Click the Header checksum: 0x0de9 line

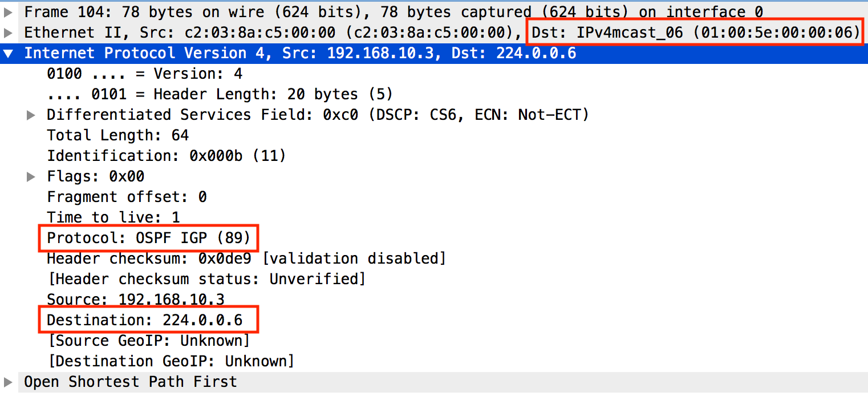pyautogui.click(x=246, y=259)
